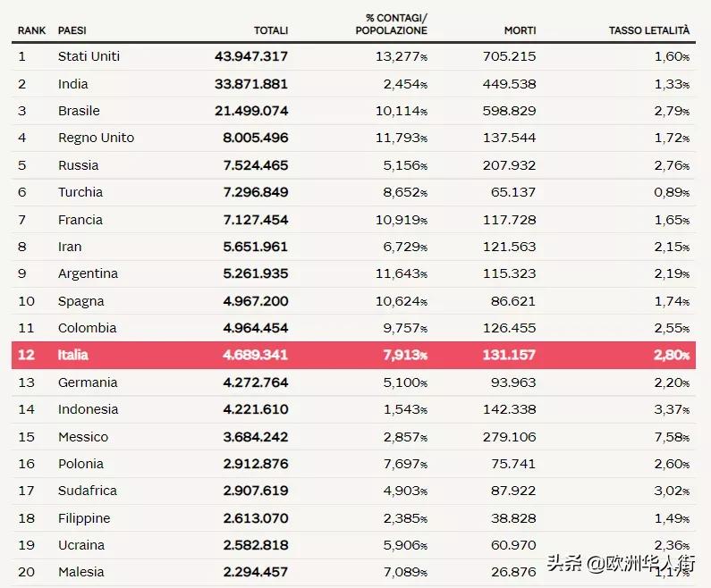Screen dimensions: 711x588
Task: Click Germania's total cases 4.272.764
Action: click(x=255, y=382)
